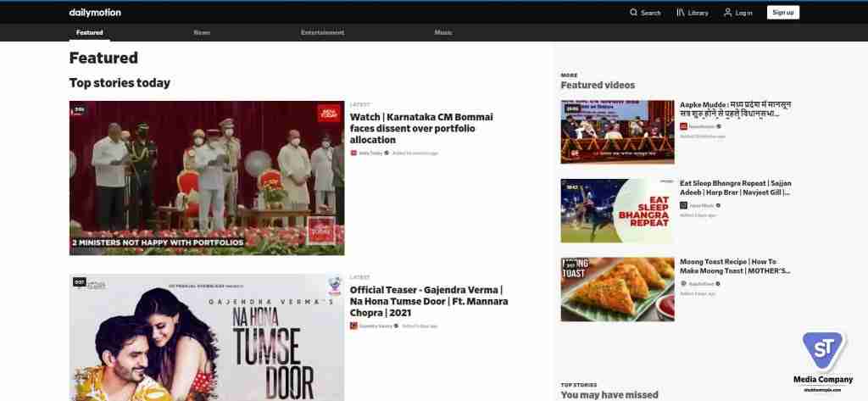Click channel avatar under Aapke Mudde title
This screenshot has width=868, height=401.
pos(684,126)
